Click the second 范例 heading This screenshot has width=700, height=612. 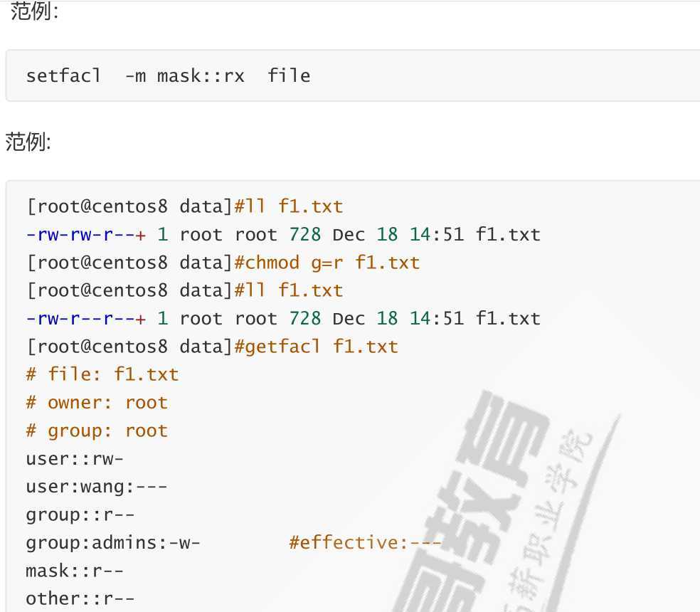(28, 142)
